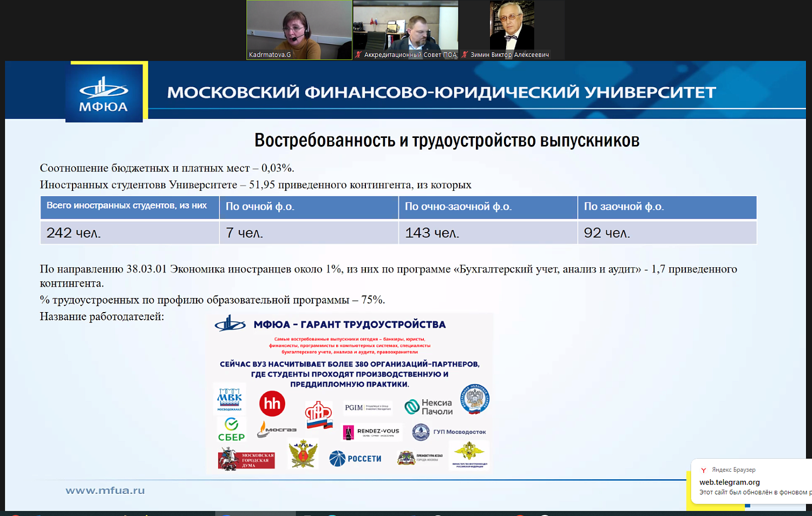Click the Rendez-Vous logo

[372, 432]
